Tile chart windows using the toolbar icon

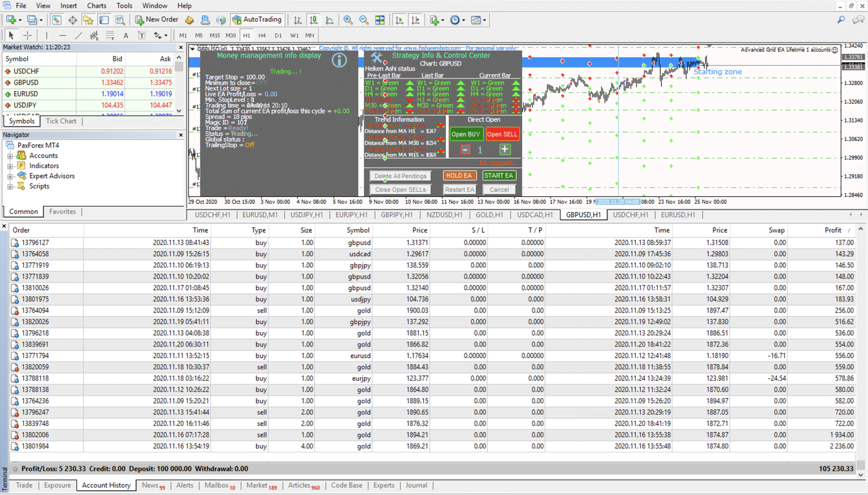click(380, 20)
